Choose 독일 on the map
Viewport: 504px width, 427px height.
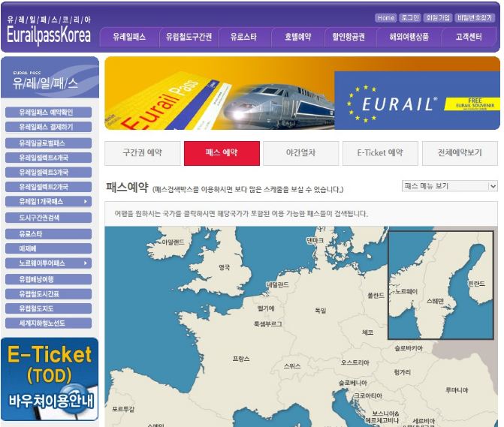(320, 311)
